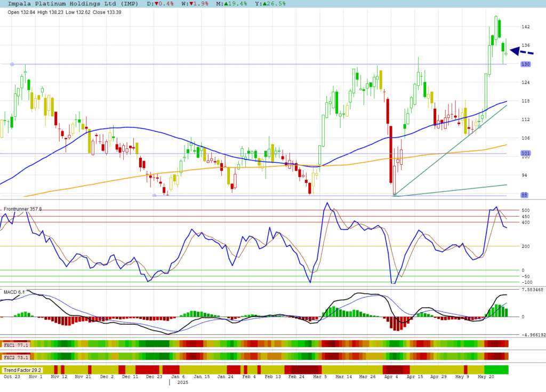Viewport: 546px width, 392px height.
Task: Click the Mar 14 date label
Action: [x=344, y=377]
